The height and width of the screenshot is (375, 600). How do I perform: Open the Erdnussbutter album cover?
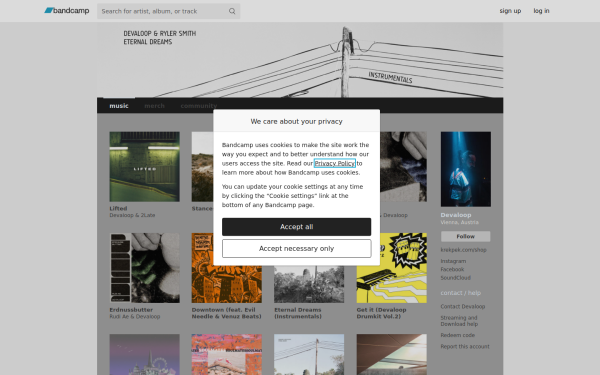pyautogui.click(x=144, y=268)
